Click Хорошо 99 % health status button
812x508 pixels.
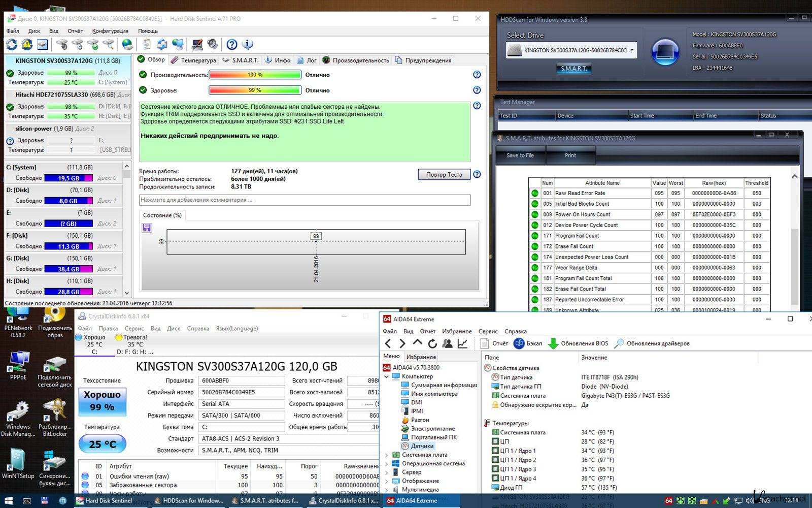pyautogui.click(x=102, y=401)
